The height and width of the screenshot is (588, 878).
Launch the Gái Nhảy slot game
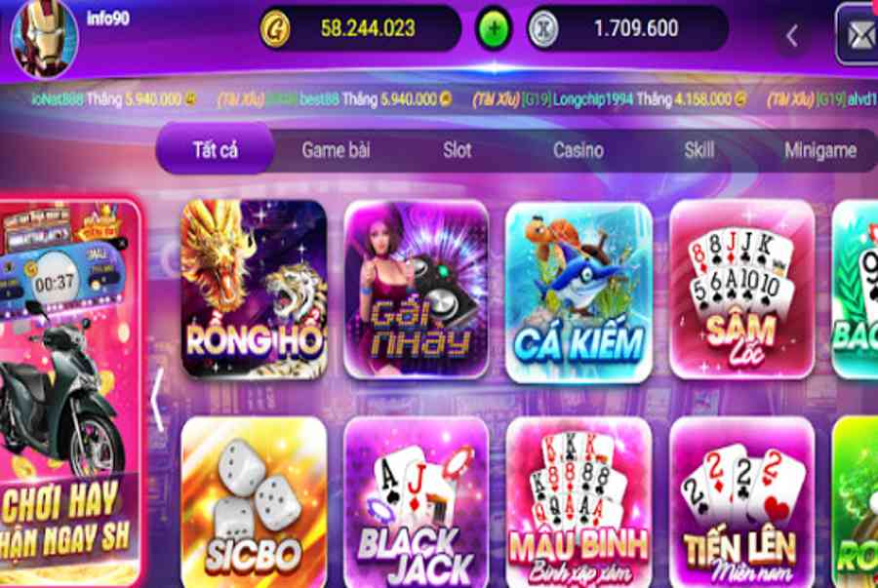(416, 290)
